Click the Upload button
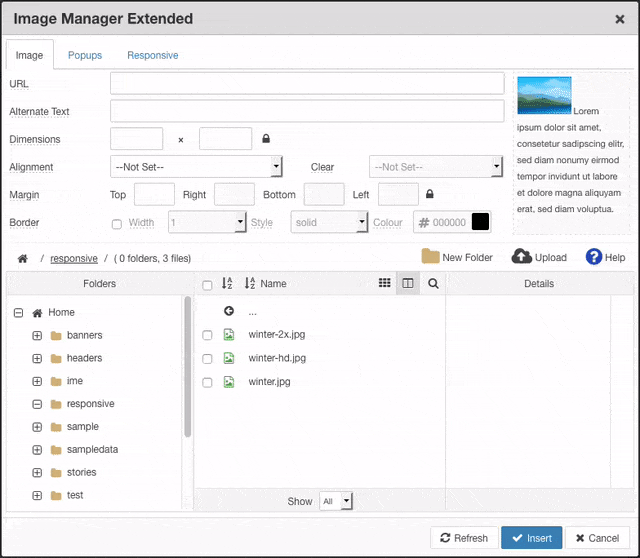 coord(539,257)
